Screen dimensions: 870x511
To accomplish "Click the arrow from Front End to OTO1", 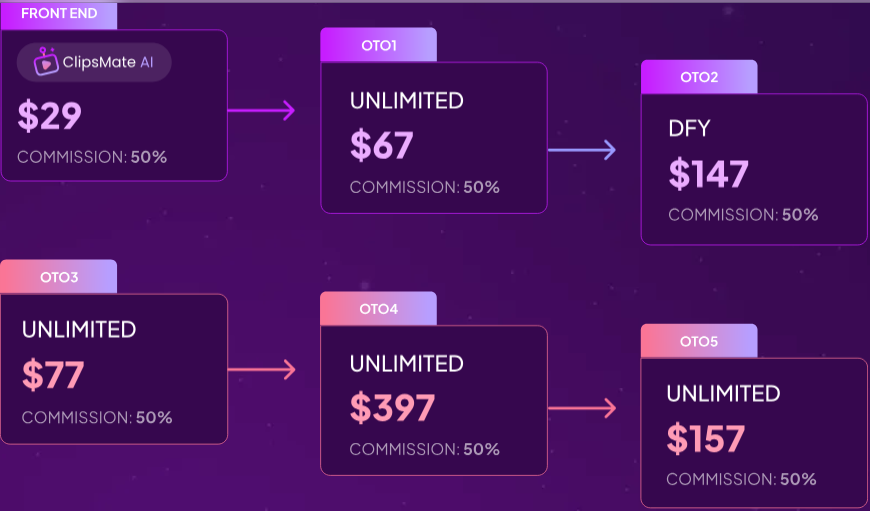I will pyautogui.click(x=261, y=110).
